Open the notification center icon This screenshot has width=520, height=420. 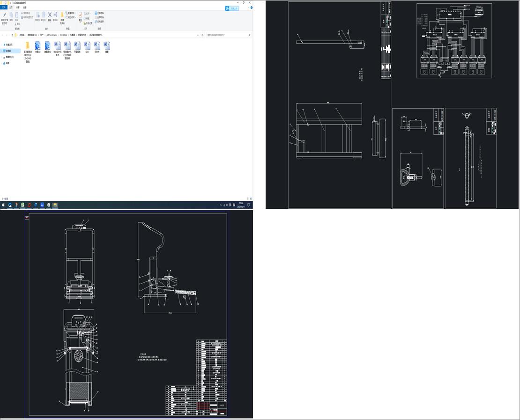(249, 205)
